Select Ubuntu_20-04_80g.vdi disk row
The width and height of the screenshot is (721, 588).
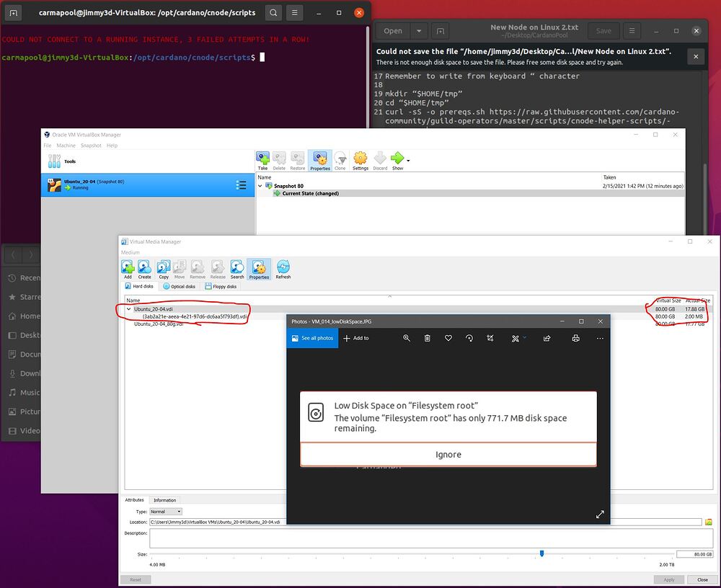[x=159, y=324]
